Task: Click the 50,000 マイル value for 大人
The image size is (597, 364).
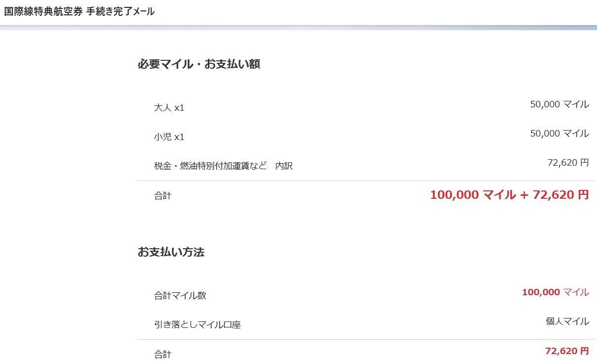Action: click(559, 104)
